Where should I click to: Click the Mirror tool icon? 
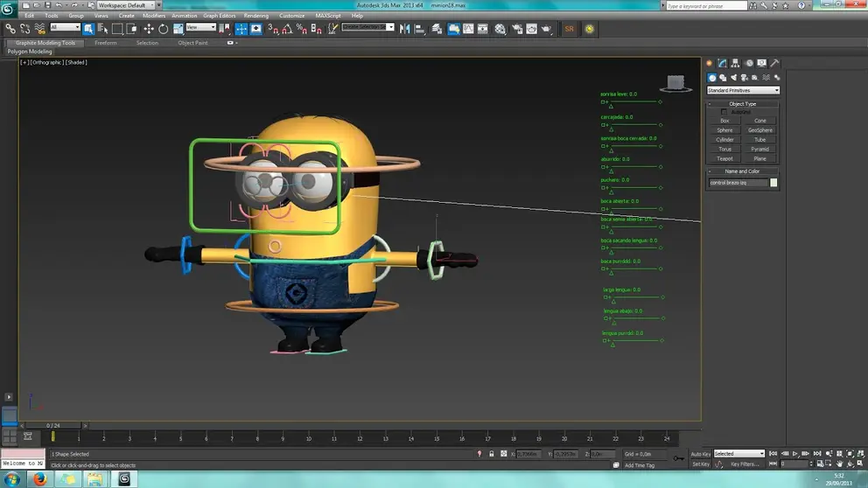[404, 28]
